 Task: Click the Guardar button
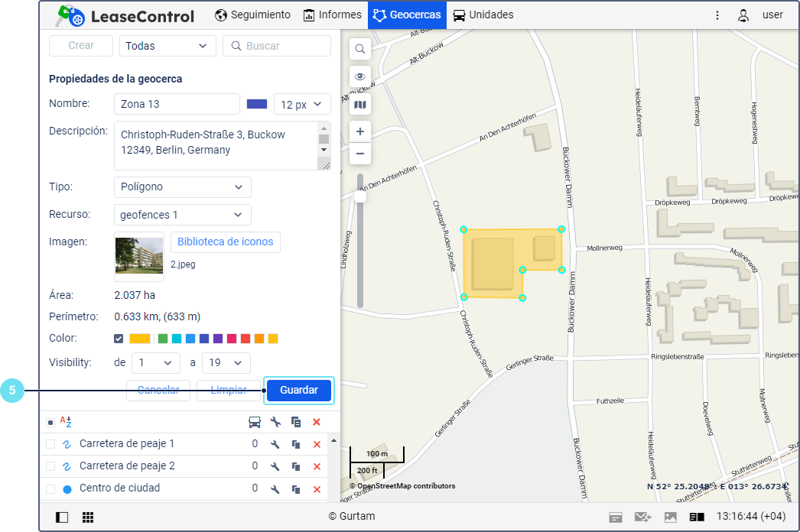pos(298,390)
